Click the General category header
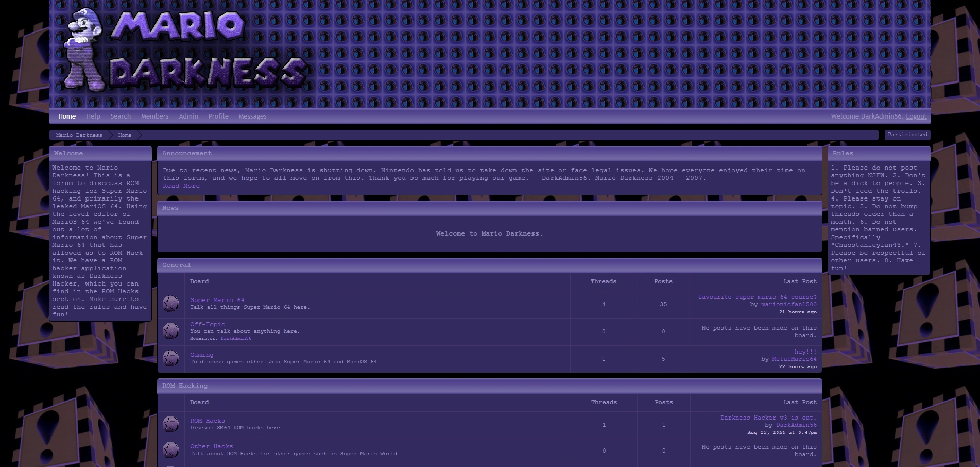This screenshot has height=467, width=980. [489, 265]
